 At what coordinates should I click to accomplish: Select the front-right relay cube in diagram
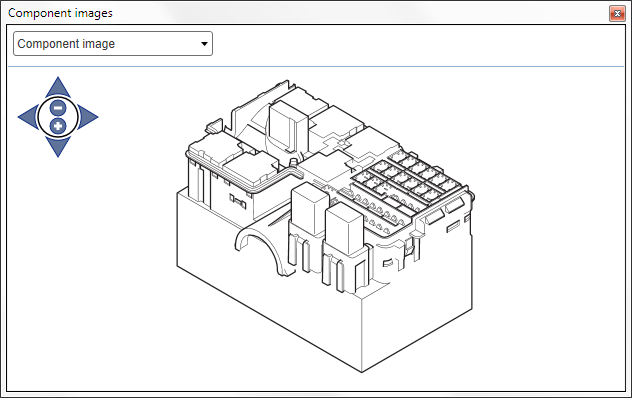[x=345, y=229]
